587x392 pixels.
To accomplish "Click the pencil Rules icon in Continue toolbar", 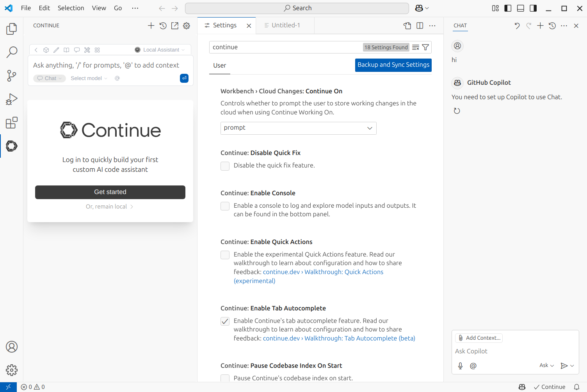I will pyautogui.click(x=56, y=50).
